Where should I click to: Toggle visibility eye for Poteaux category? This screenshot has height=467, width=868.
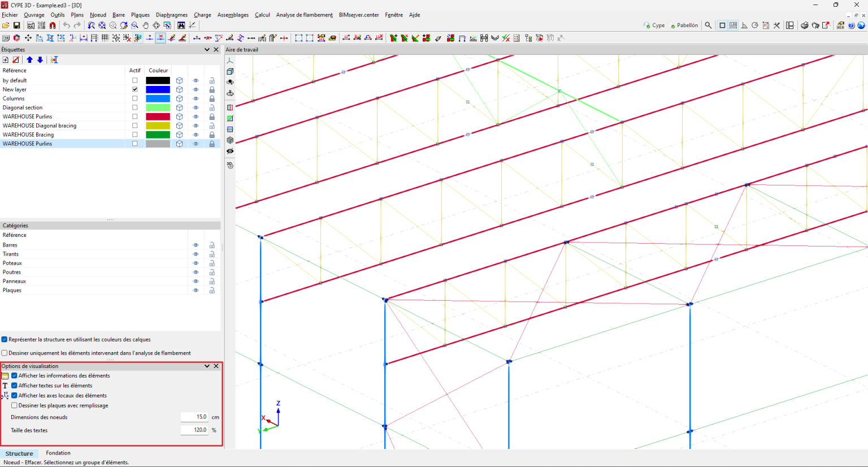196,263
